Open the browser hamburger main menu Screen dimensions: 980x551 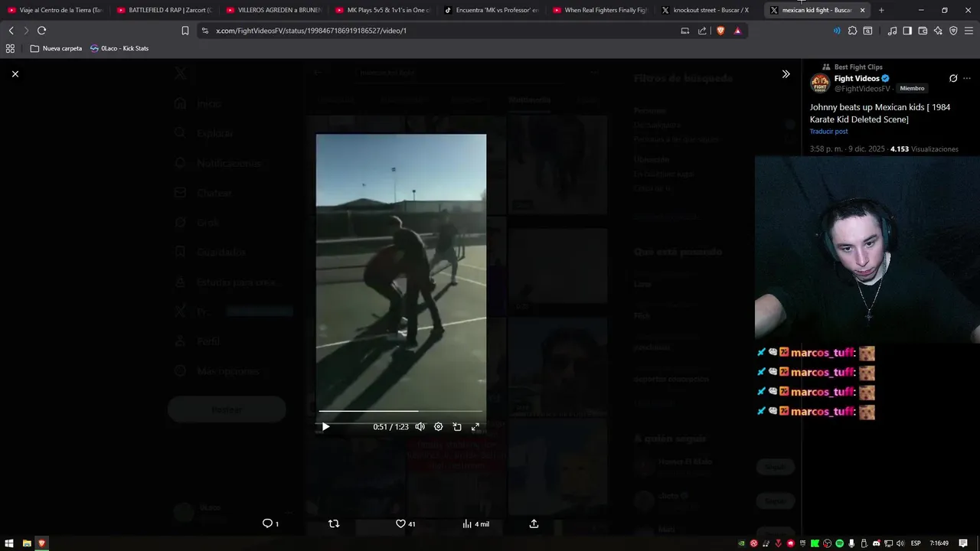tap(969, 31)
